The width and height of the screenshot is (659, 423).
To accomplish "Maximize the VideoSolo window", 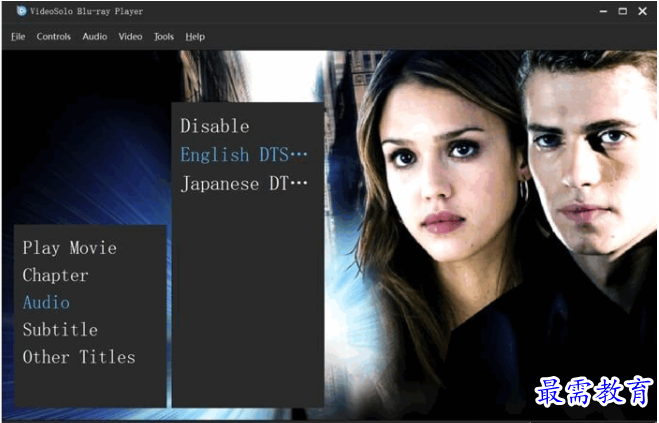I will tap(623, 11).
